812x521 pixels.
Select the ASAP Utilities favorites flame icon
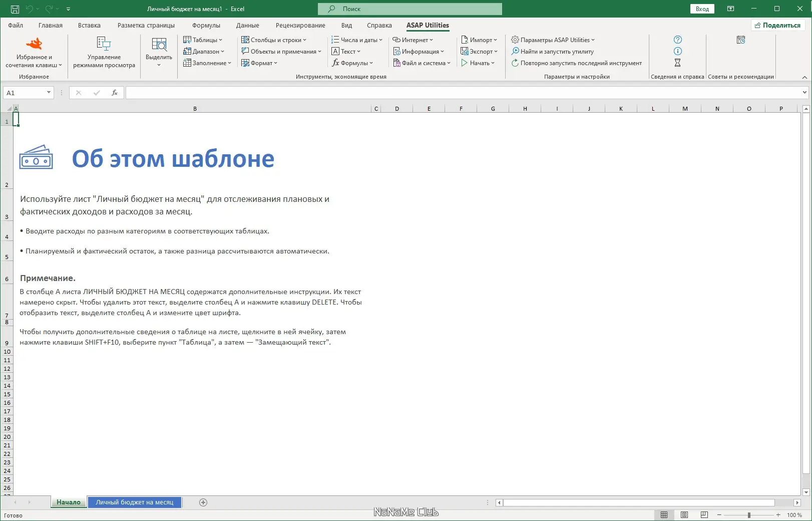[35, 44]
